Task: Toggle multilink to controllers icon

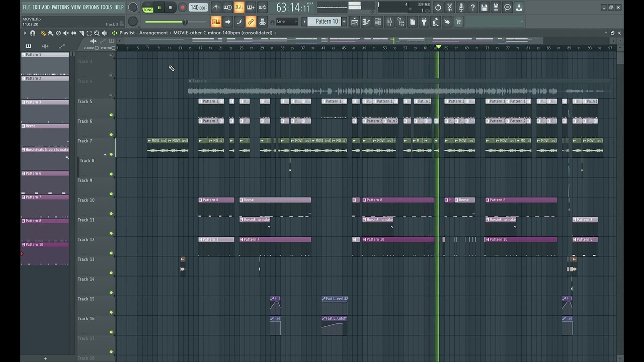Action: [x=251, y=22]
